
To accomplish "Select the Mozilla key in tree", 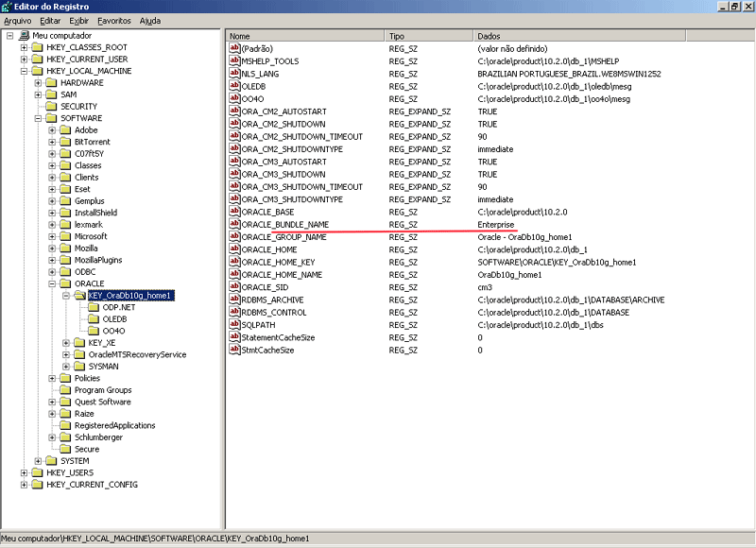I will coord(86,248).
